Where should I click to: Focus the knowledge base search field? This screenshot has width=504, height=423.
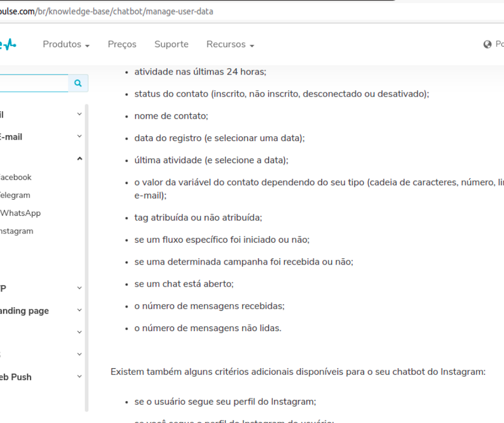(34, 83)
